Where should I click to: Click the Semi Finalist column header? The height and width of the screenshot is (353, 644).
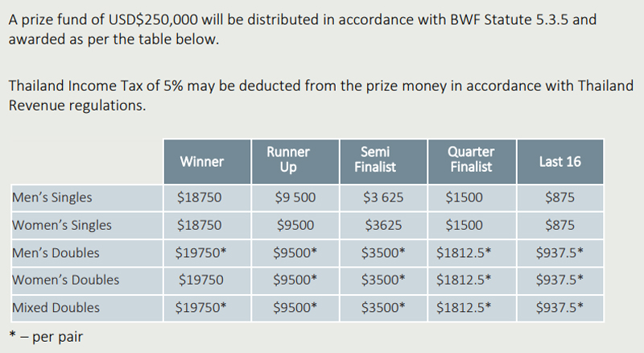pyautogui.click(x=375, y=160)
